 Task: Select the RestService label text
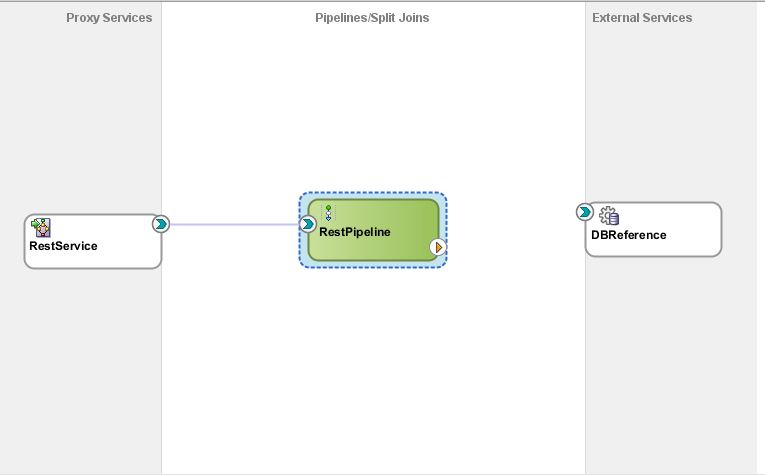(64, 246)
